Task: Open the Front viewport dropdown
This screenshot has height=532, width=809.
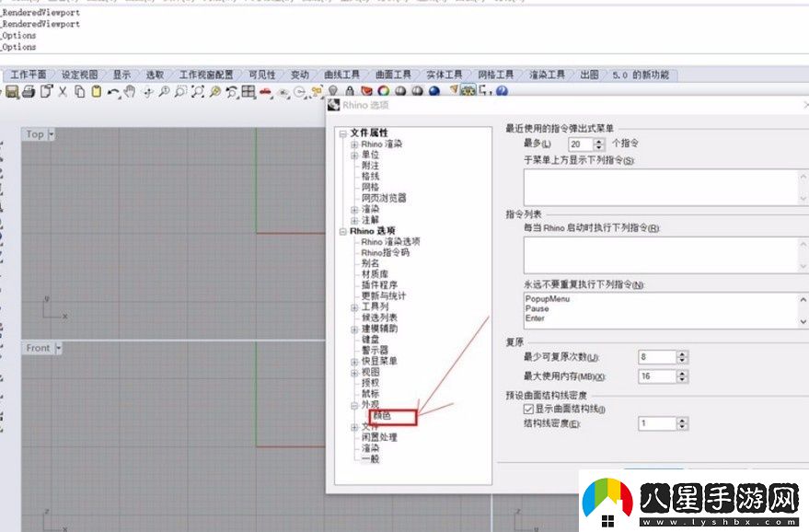Action: 58,348
